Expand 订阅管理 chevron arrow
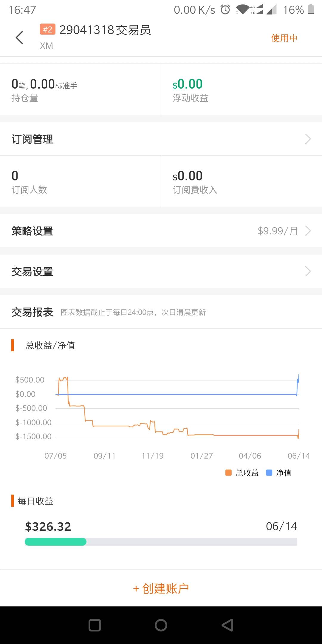 pos(308,139)
